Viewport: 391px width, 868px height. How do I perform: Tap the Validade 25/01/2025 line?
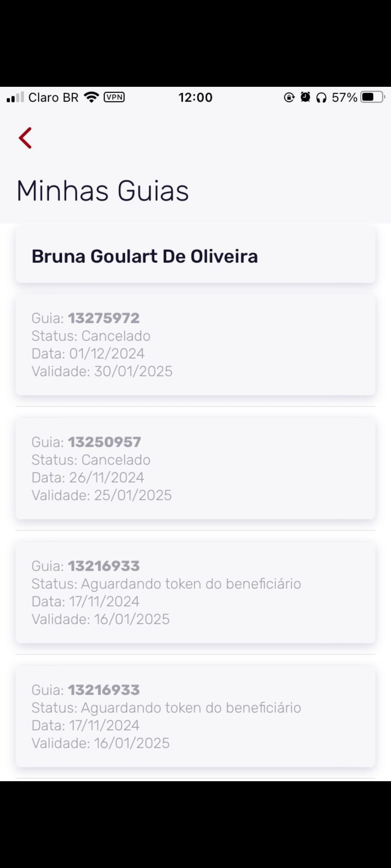pyautogui.click(x=102, y=495)
